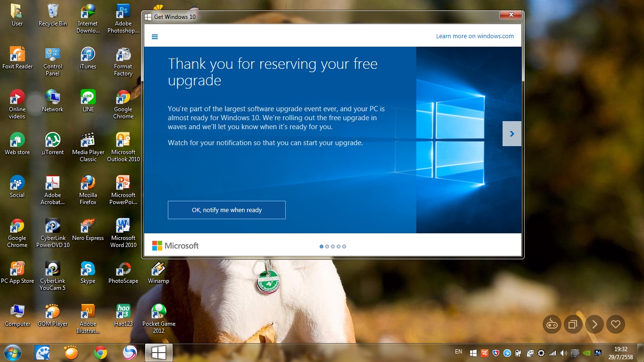Screen dimensions: 644x362
Task: Choose the fourth page indicator dot
Action: point(339,247)
